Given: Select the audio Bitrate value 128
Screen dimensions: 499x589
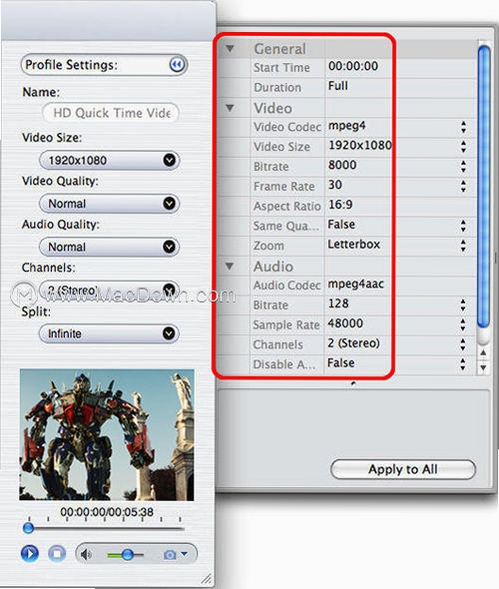Looking at the screenshot, I should 338,304.
